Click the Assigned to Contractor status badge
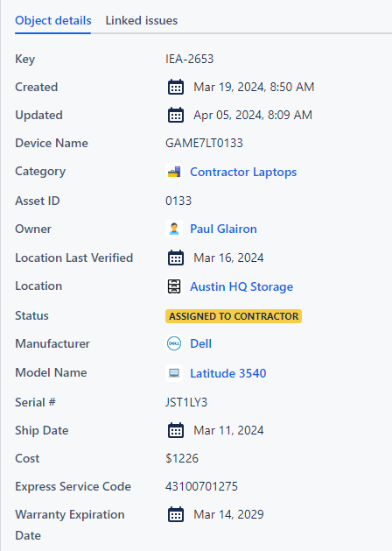Screen dimensions: 392x551 point(234,316)
